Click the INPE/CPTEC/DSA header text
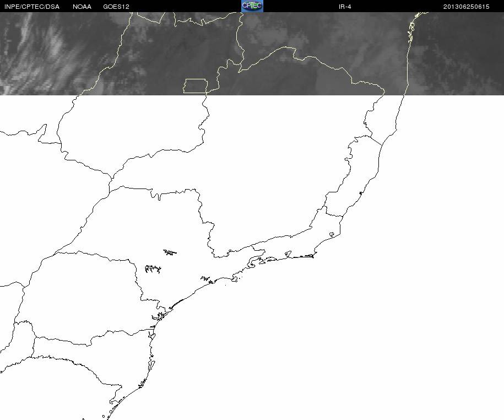This screenshot has width=504, height=420. pos(32,7)
